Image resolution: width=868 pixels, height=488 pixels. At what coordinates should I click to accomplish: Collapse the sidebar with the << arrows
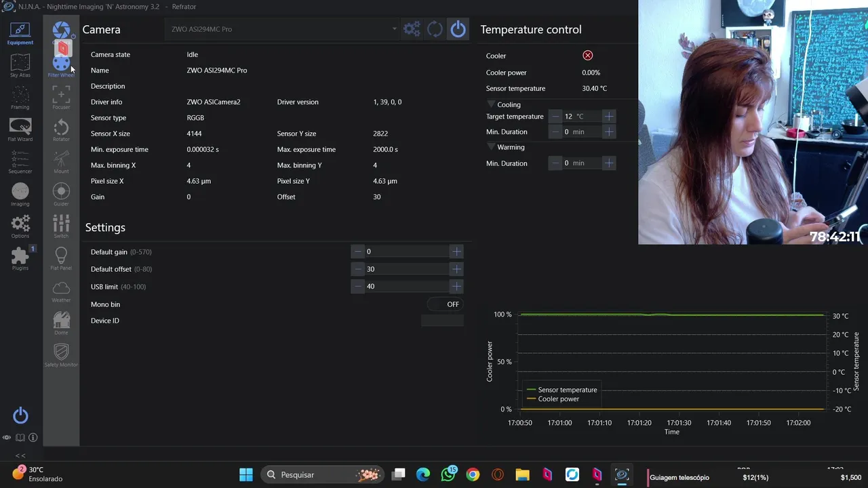point(20,455)
